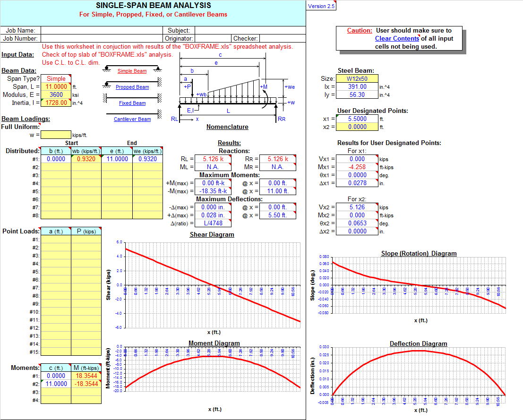Click the Subject input field
This screenshot has width=523, height=420.
tap(250, 30)
